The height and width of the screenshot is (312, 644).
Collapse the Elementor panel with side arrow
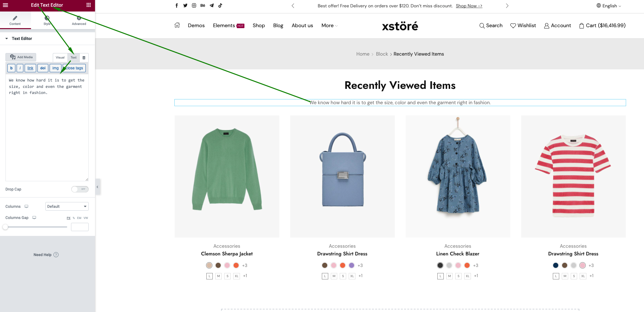tap(98, 187)
